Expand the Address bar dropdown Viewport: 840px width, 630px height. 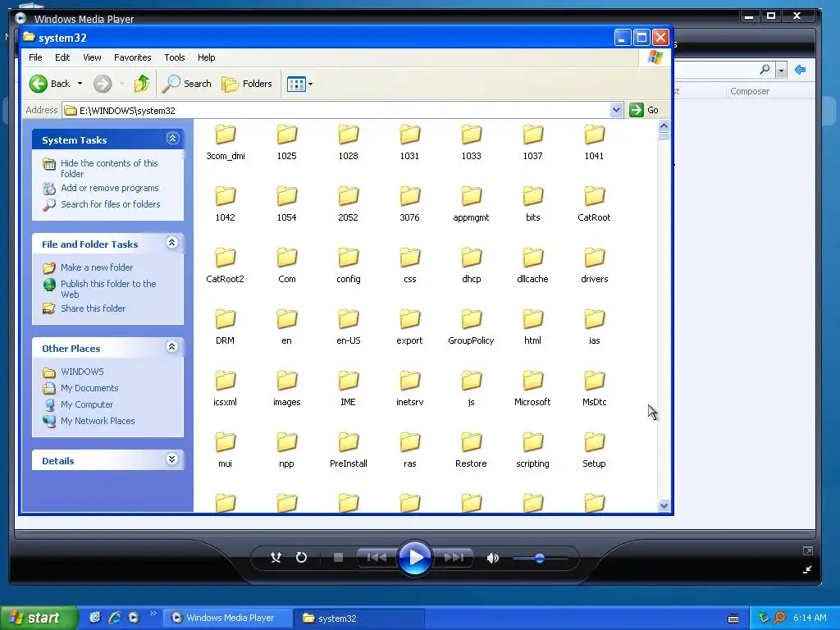click(616, 110)
